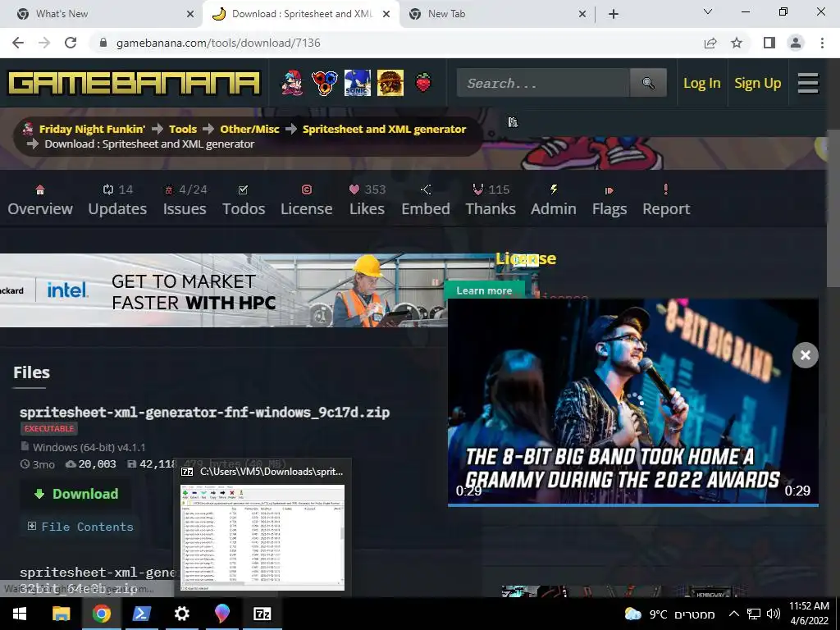Open the Windows Start menu
Image resolution: width=840 pixels, height=630 pixels.
coord(20,614)
